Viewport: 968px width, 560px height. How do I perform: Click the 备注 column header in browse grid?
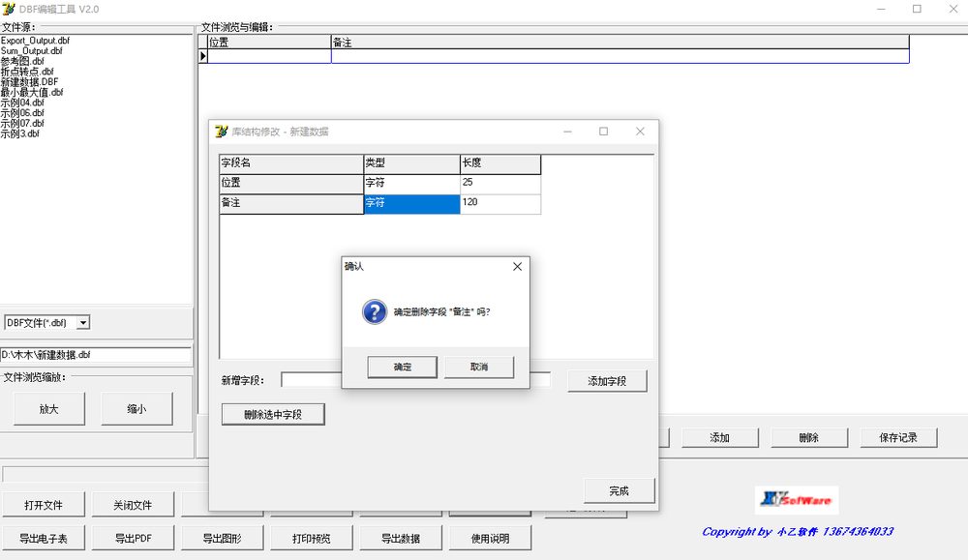pos(620,42)
